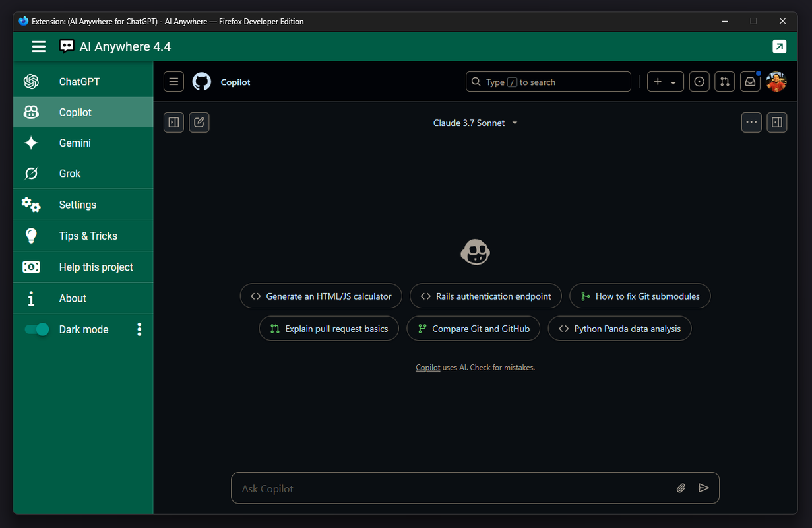Open the About page
The height and width of the screenshot is (528, 812).
pyautogui.click(x=83, y=298)
